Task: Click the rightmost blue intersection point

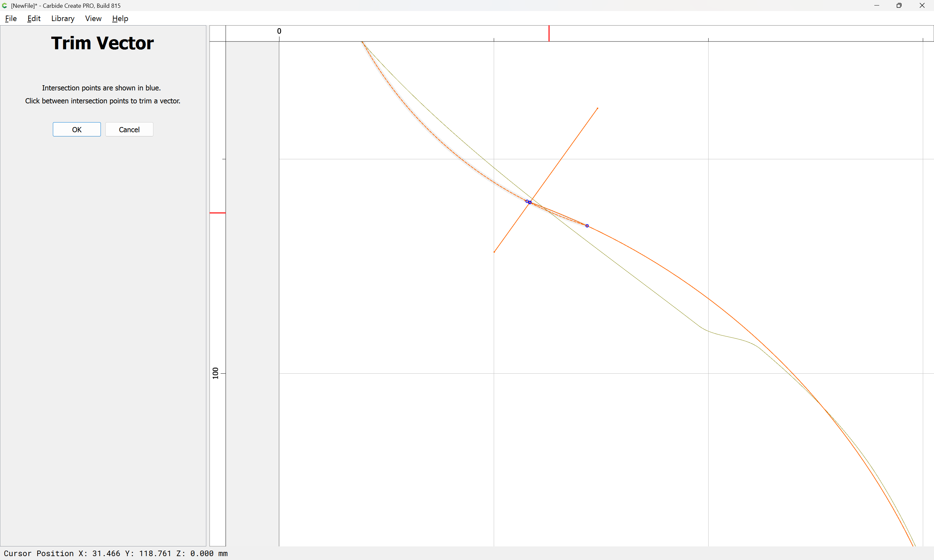Action: point(587,226)
